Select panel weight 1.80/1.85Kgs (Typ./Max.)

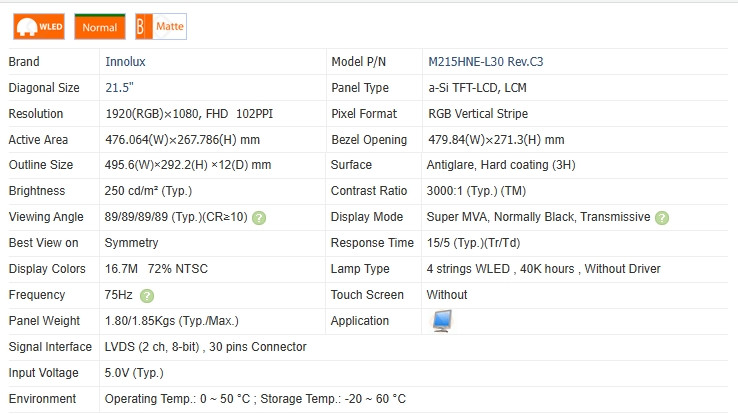coord(172,321)
